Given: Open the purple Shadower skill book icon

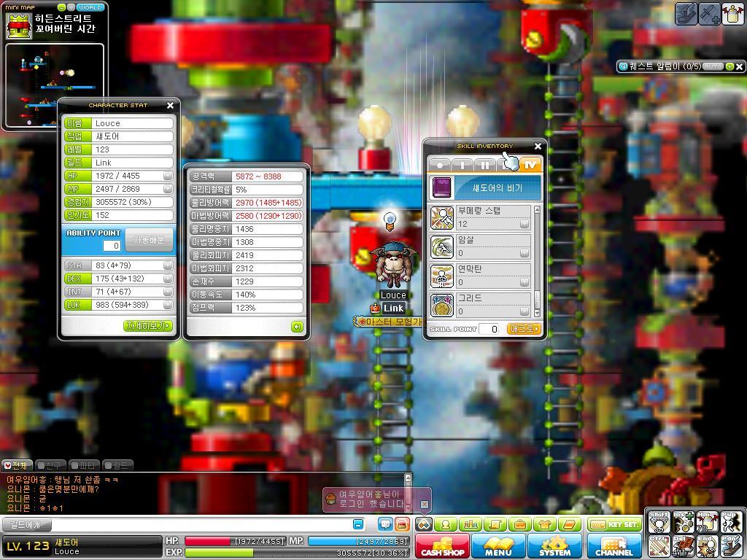Looking at the screenshot, I should (441, 187).
